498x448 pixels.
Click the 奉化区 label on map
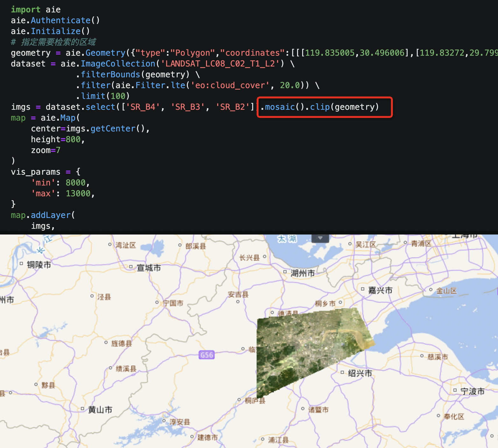(x=454, y=416)
